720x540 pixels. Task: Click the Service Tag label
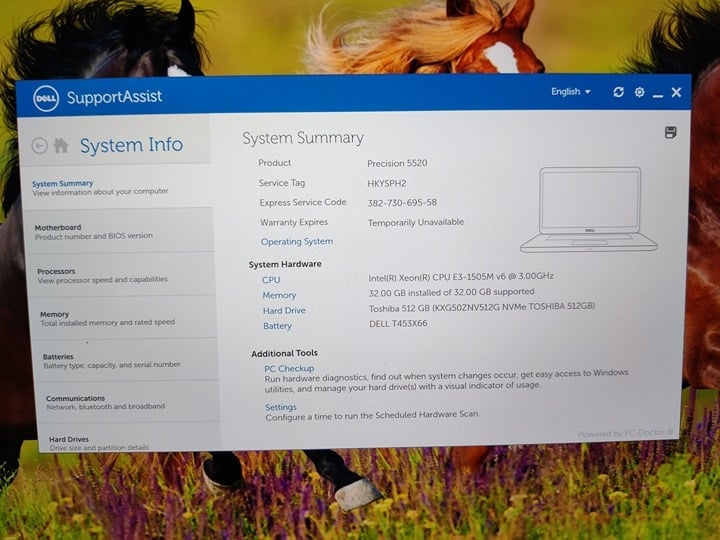(x=281, y=183)
